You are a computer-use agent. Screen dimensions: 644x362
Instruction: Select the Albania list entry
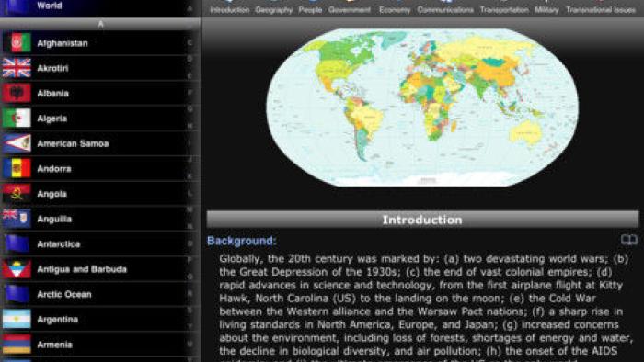click(x=100, y=93)
